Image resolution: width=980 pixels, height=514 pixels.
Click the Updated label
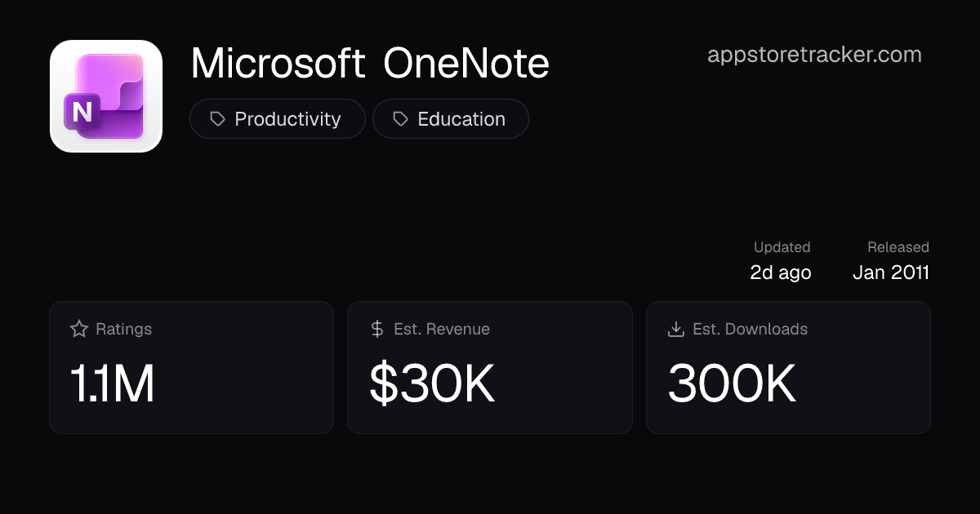[x=782, y=247]
